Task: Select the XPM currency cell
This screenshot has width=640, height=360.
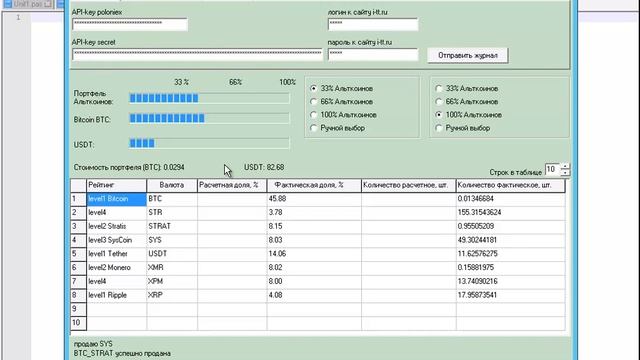Action: 172,282
